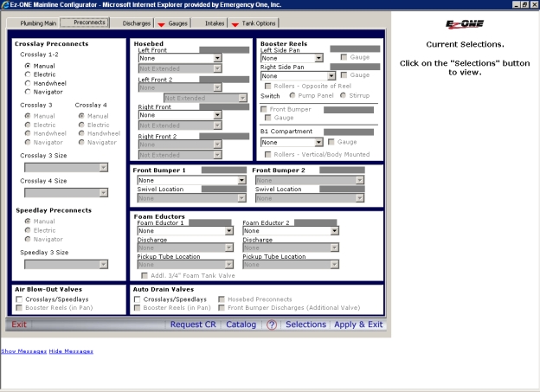This screenshot has height=392, width=540.
Task: Toggle Hosebed Preconnects auto drain checkbox
Action: tap(222, 299)
